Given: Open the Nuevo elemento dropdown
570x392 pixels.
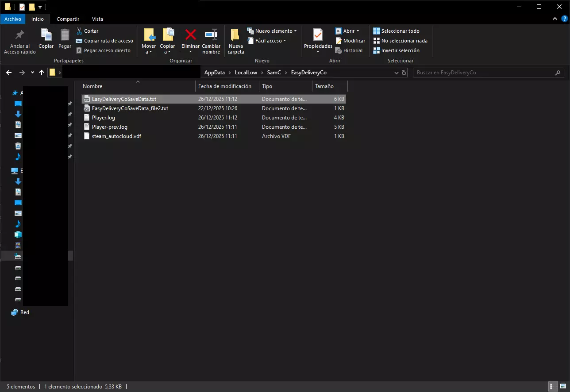Looking at the screenshot, I should [272, 31].
